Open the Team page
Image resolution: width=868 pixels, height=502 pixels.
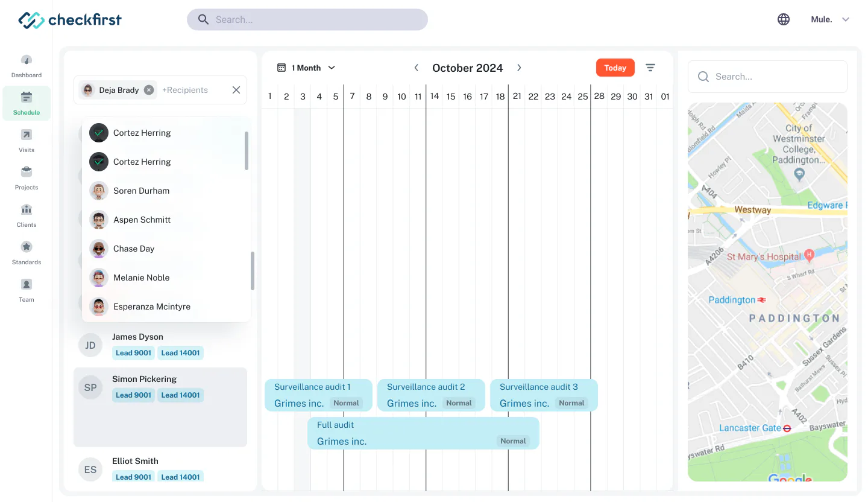click(x=27, y=291)
